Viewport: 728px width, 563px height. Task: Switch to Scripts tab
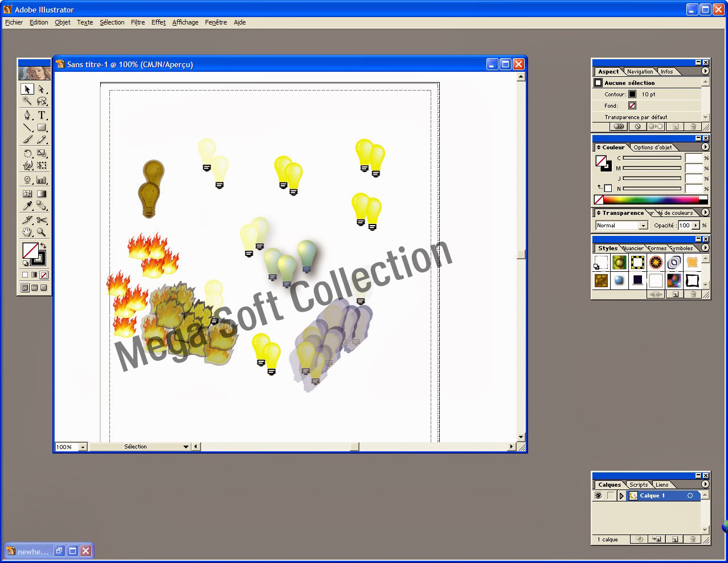point(639,485)
